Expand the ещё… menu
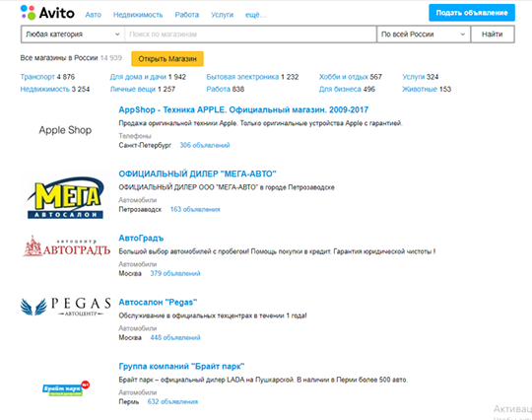 pyautogui.click(x=255, y=15)
